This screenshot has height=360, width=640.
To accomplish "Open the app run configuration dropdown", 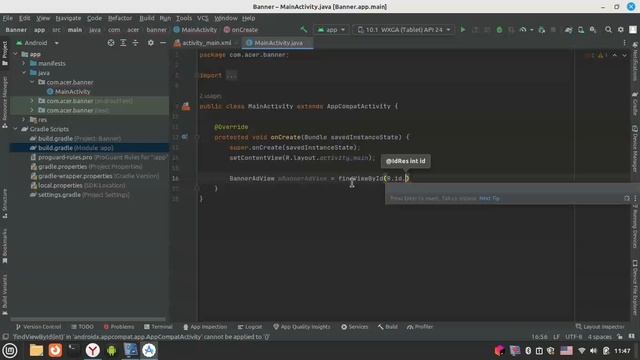I will click(331, 29).
